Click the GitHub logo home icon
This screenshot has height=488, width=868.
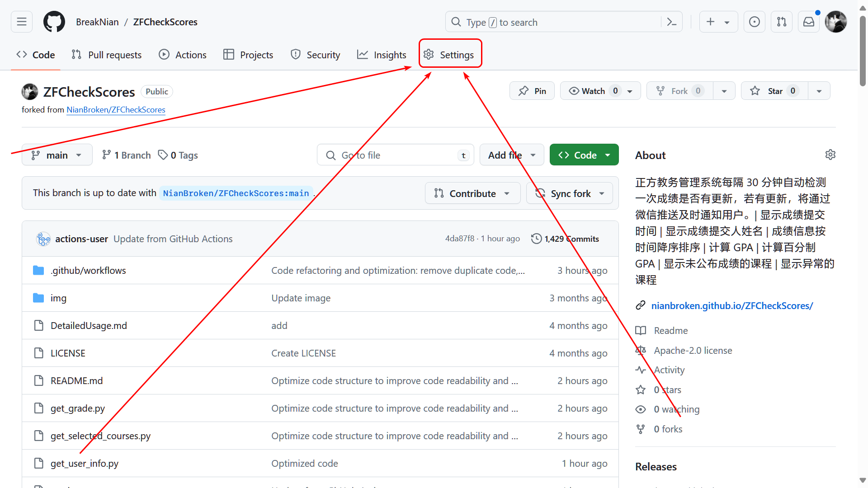click(54, 22)
